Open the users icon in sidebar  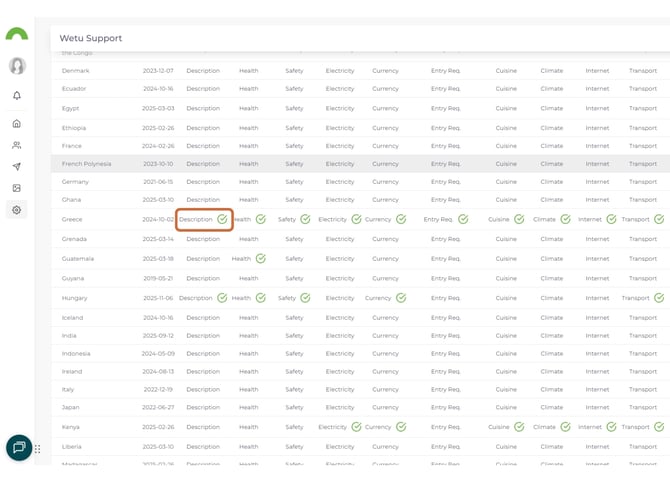click(17, 145)
